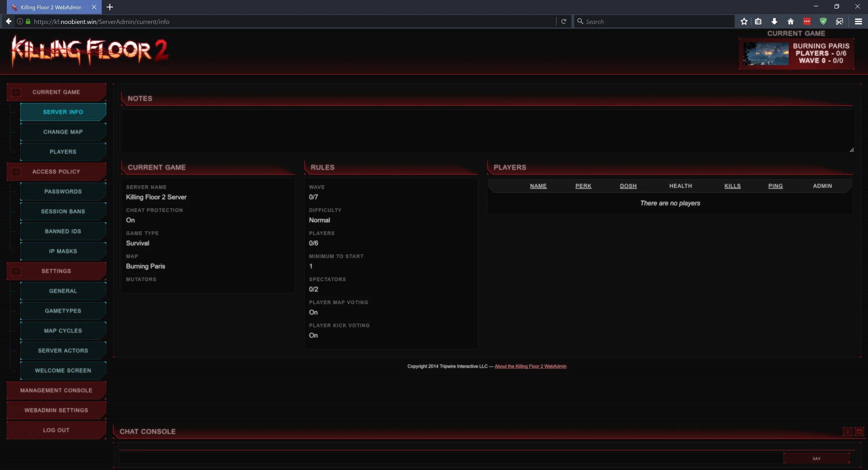
Task: Collapse the Current Game menu section
Action: (x=16, y=92)
